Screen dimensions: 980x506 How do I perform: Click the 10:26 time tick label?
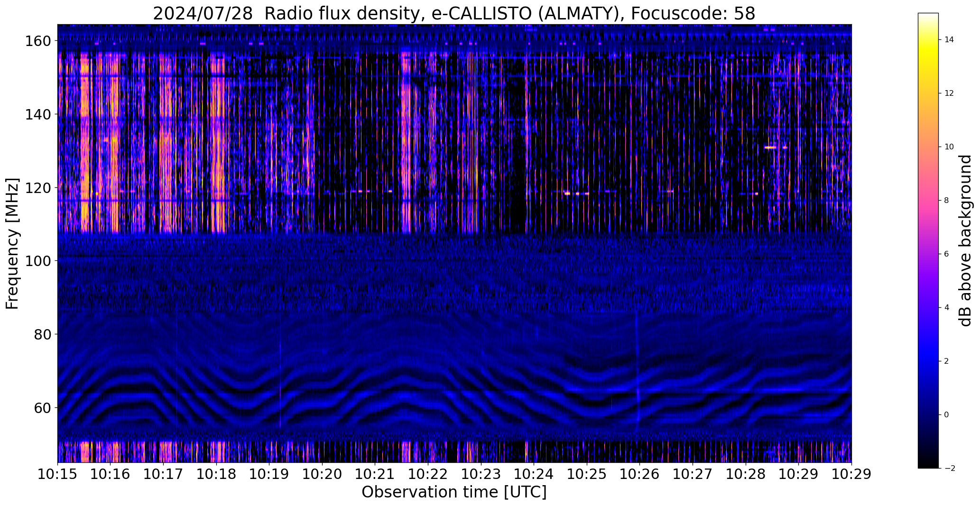tap(640, 474)
